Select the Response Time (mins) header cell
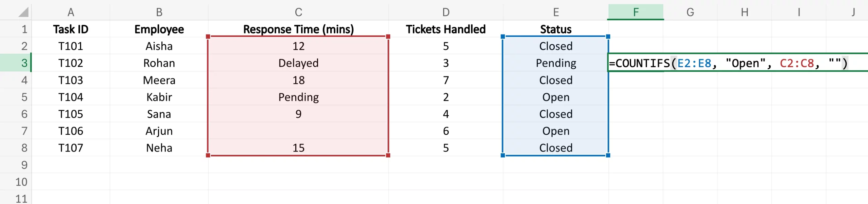This screenshot has height=204, width=868. click(x=298, y=29)
